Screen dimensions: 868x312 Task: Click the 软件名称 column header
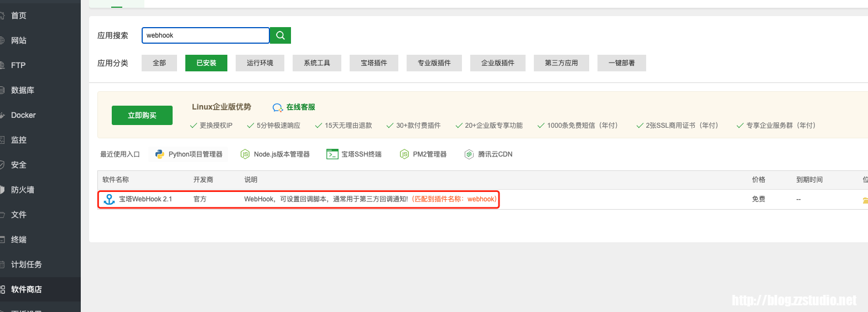click(x=116, y=180)
